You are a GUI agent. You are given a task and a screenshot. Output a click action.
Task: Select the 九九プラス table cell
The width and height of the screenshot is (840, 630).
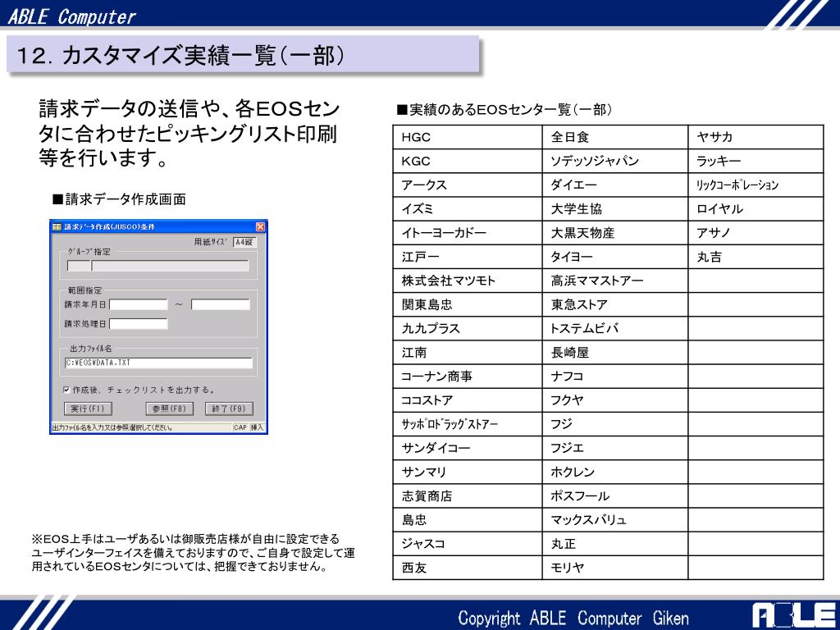tap(467, 328)
